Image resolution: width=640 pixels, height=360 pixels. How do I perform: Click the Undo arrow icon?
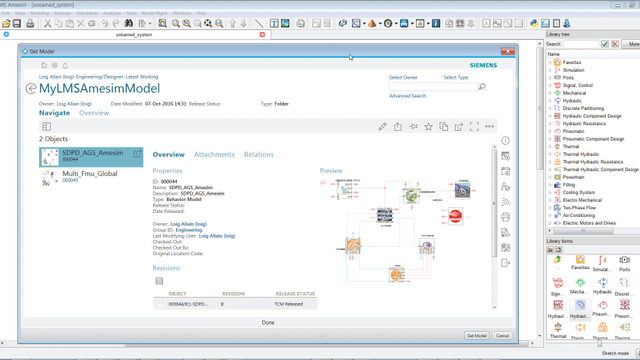click(x=105, y=24)
